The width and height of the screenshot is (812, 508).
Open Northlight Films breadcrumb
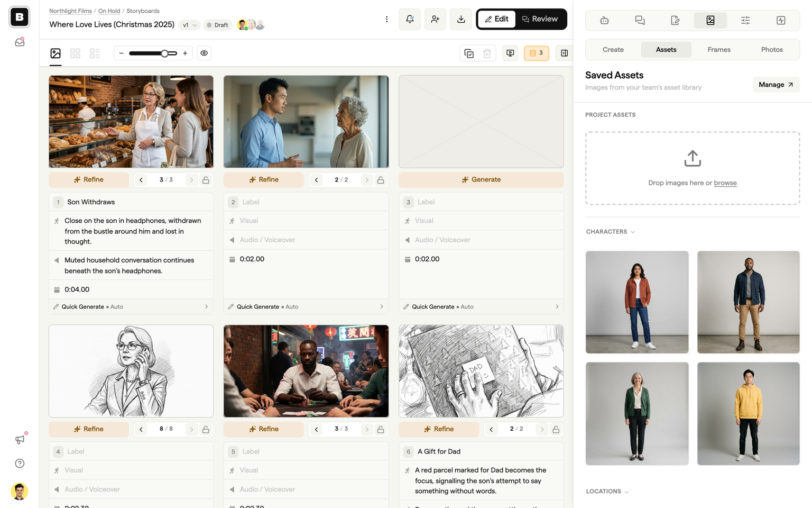70,11
